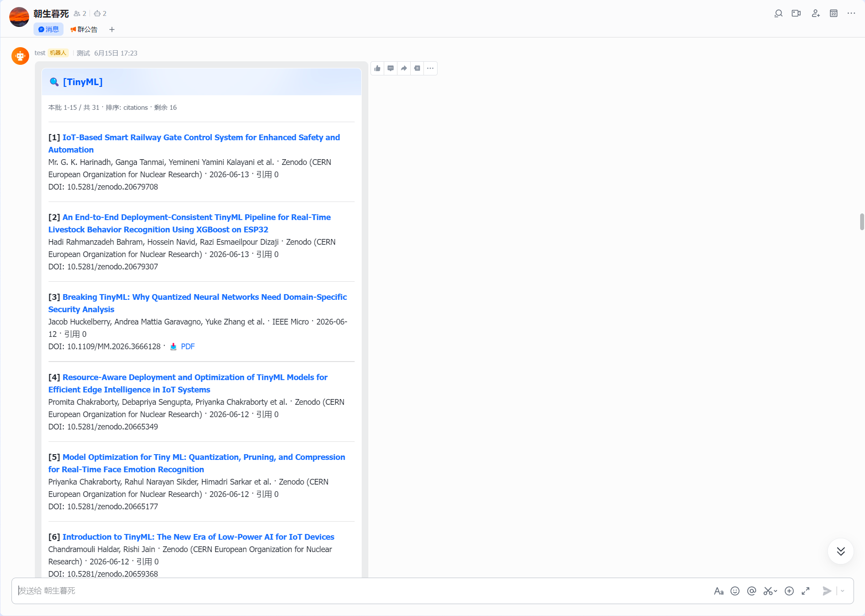Expand send options arrow beside send button

click(843, 591)
